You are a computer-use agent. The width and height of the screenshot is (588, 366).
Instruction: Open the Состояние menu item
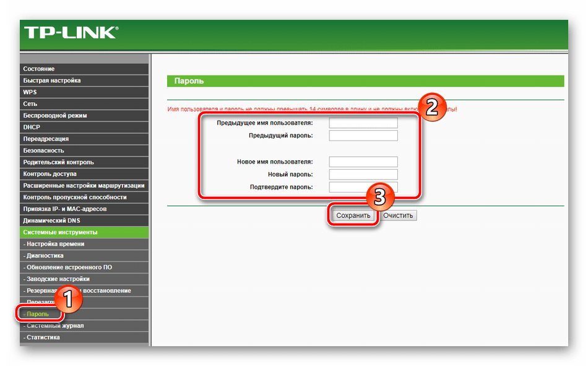(84, 69)
